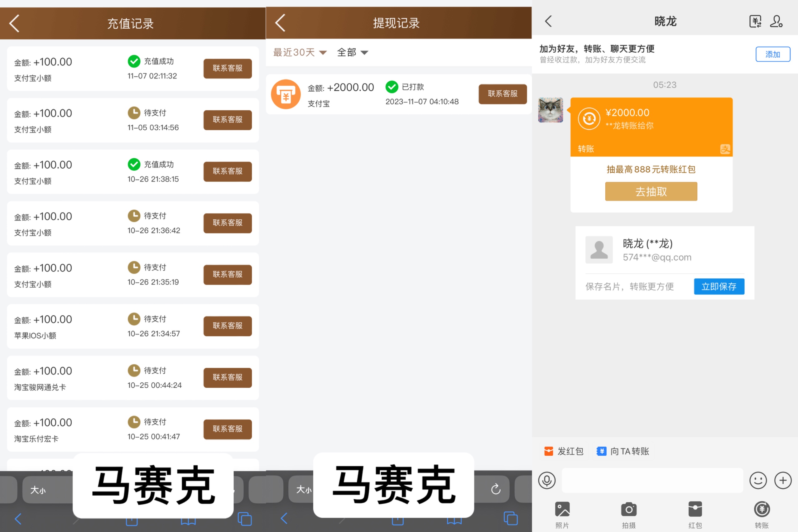Open the contact profile icon in 晓龙 header
The width and height of the screenshot is (798, 532).
click(776, 22)
